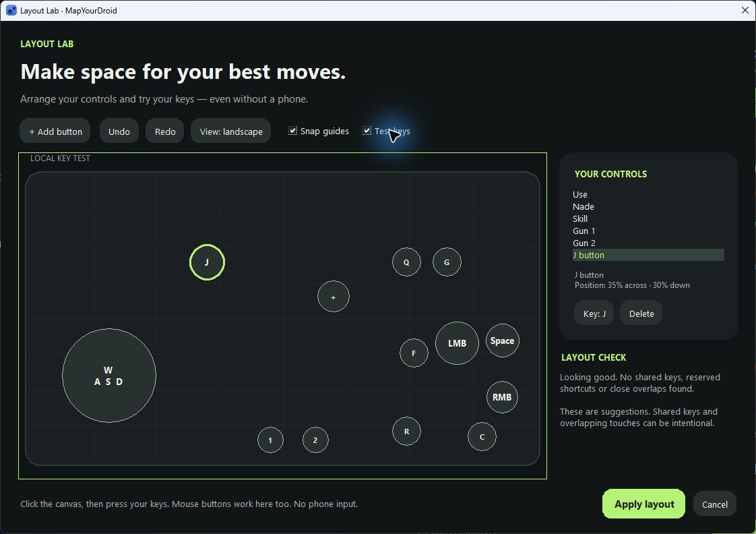Select the 1 control circle

pyautogui.click(x=270, y=440)
